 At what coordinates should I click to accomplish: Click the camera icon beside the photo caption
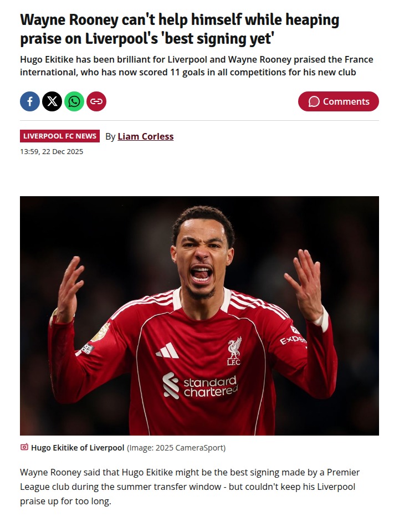pos(24,447)
